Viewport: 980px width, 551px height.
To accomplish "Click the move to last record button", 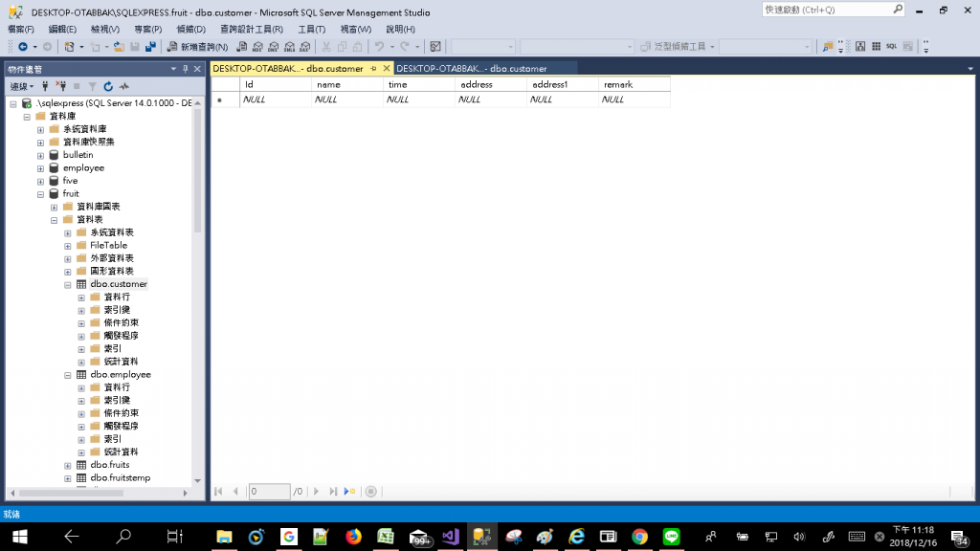I will click(333, 492).
